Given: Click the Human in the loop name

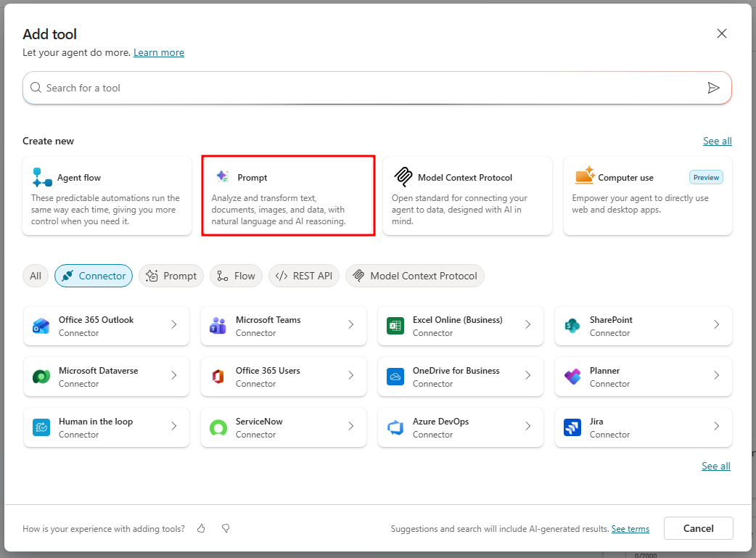Looking at the screenshot, I should [x=96, y=422].
